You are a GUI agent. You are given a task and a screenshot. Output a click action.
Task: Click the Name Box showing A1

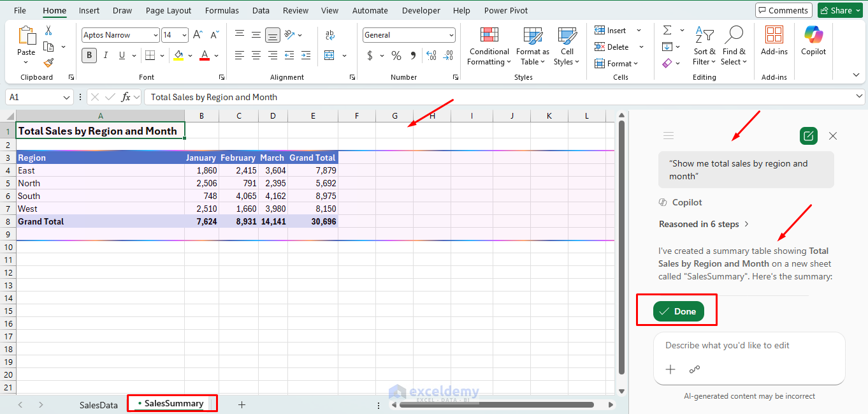pos(40,97)
